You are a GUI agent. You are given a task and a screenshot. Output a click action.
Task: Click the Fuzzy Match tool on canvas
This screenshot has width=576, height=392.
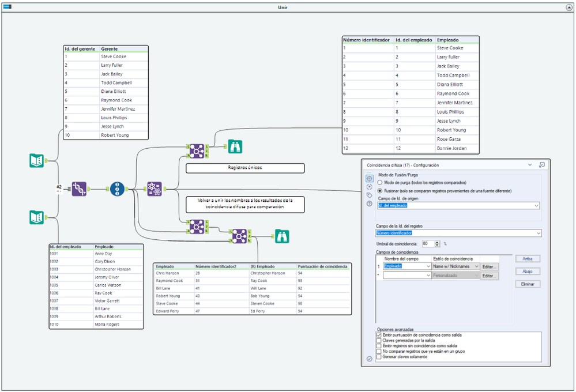154,189
